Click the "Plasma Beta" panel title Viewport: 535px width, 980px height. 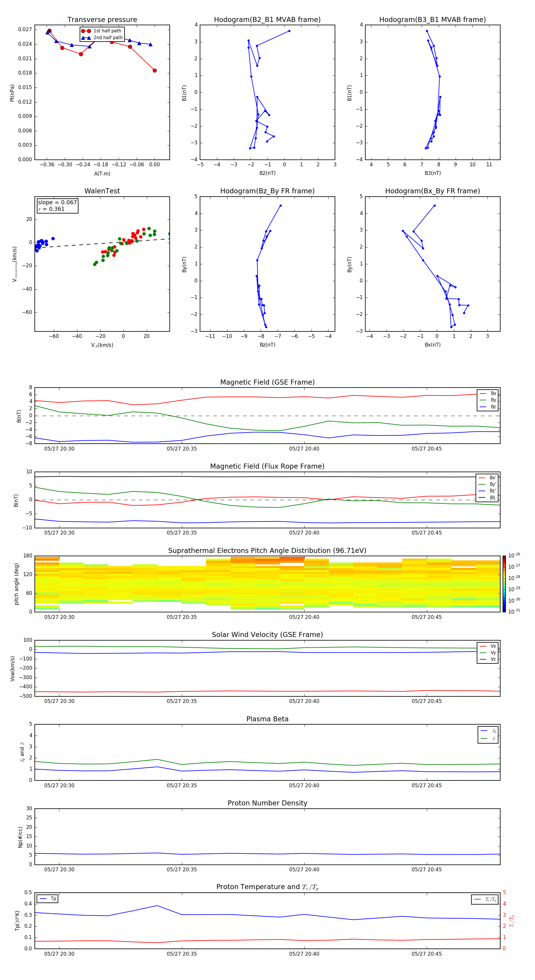[x=267, y=719]
